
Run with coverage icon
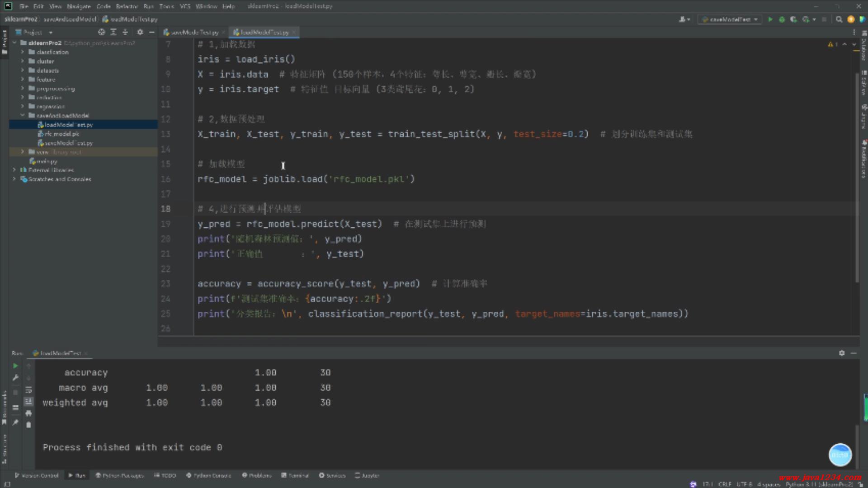(x=793, y=19)
